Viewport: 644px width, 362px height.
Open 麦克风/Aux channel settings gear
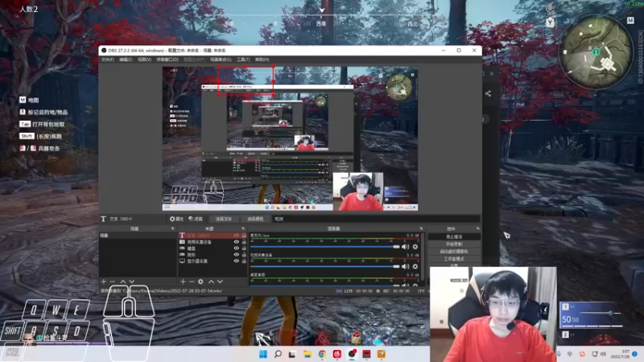pos(415,247)
